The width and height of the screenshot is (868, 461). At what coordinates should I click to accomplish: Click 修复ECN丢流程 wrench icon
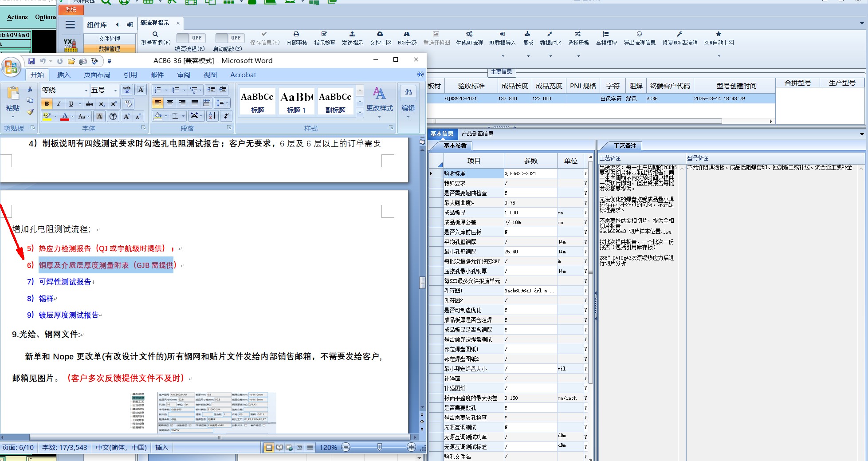tap(679, 34)
